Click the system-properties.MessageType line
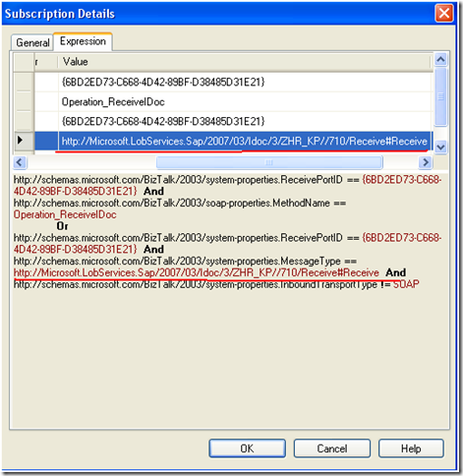Image resolution: width=463 pixels, height=476 pixels. (185, 261)
